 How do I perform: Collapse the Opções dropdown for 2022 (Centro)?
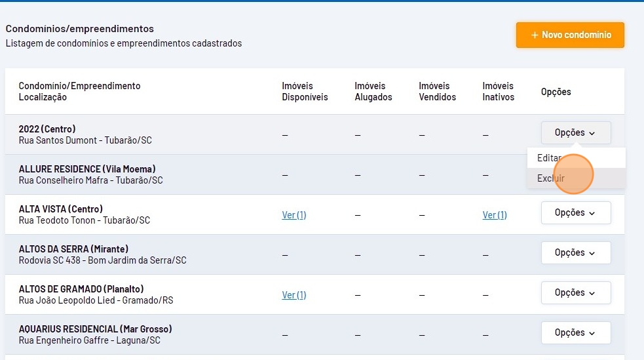point(575,132)
